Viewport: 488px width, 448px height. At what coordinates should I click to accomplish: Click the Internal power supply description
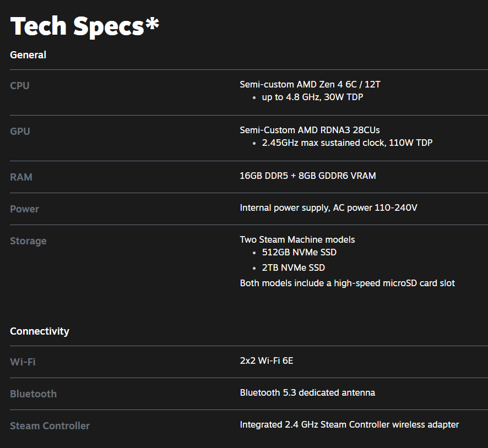328,208
